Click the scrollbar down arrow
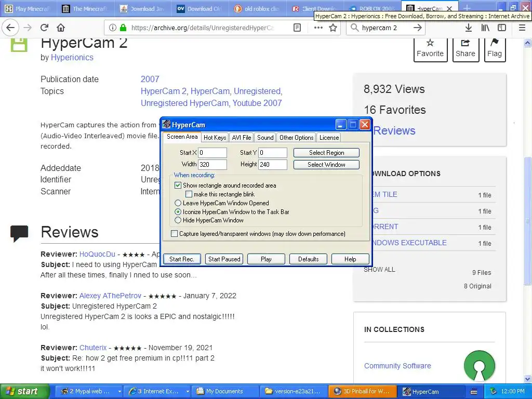Screen dimensions: 532x399 coord(528,379)
